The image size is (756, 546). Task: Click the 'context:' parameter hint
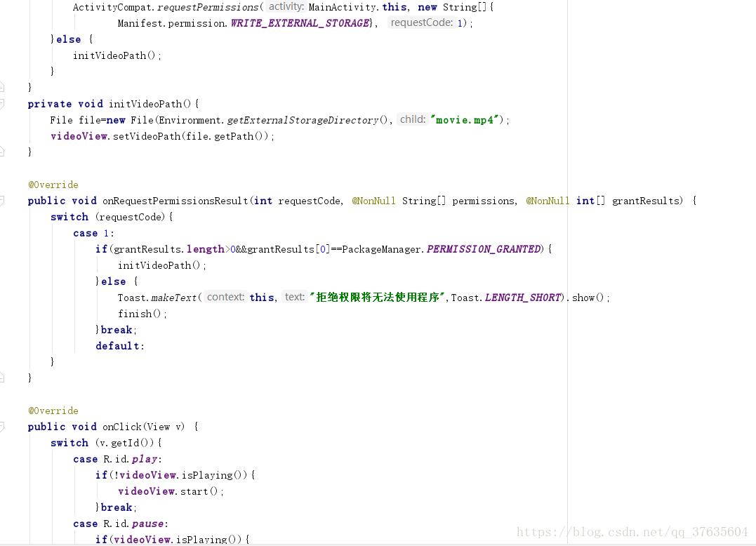(225, 297)
